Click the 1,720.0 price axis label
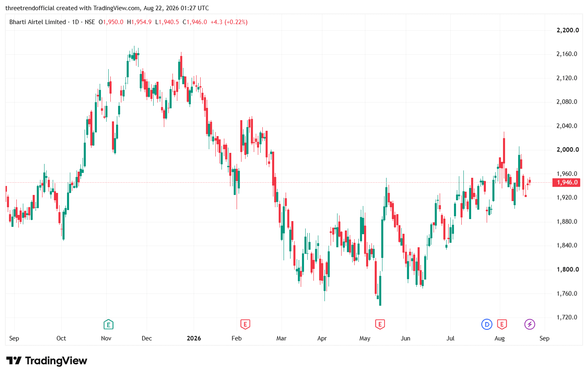This screenshot has width=588, height=376. tap(567, 317)
